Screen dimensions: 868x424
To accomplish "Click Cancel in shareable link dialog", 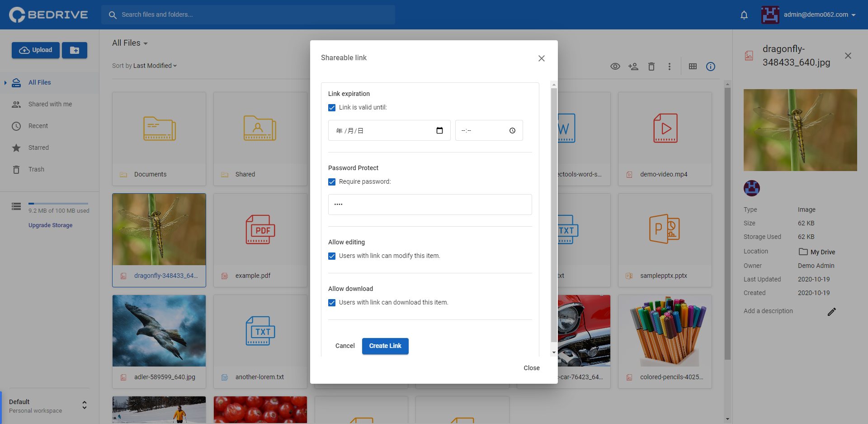I will click(345, 346).
